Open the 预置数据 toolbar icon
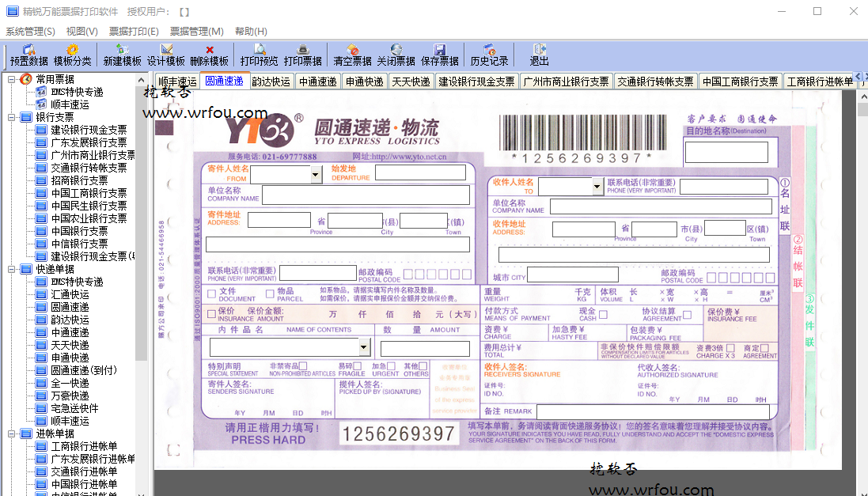 pyautogui.click(x=28, y=55)
